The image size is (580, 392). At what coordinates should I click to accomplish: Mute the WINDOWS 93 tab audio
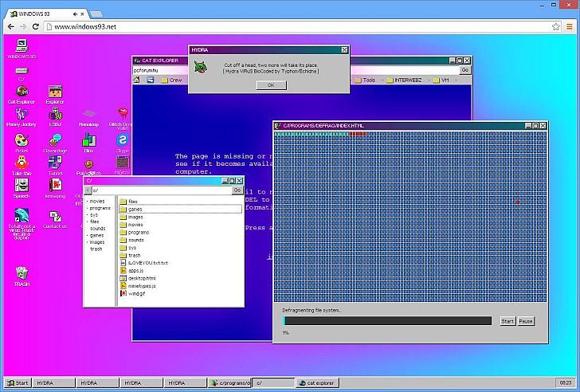[x=75, y=14]
